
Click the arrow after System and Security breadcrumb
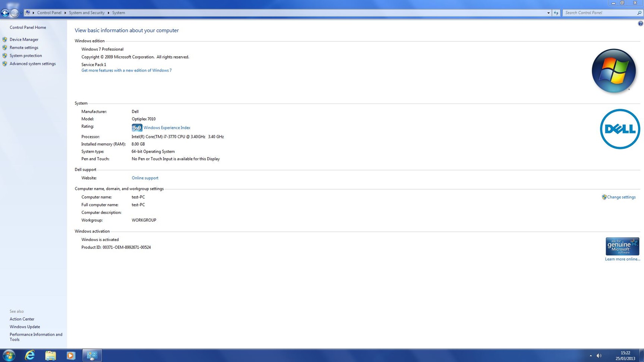(108, 13)
